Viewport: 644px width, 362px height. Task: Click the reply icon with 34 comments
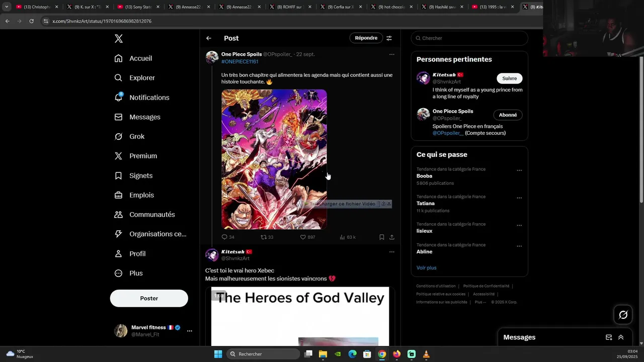click(224, 237)
